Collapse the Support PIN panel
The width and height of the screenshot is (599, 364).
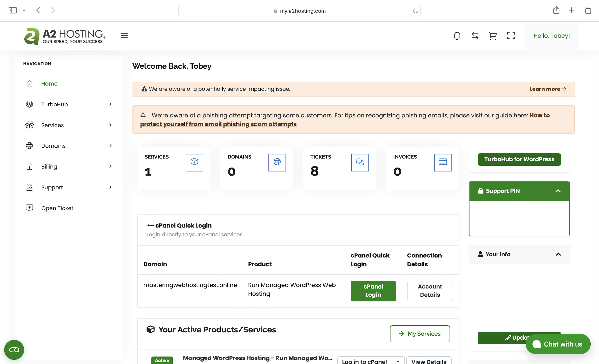[x=558, y=191]
